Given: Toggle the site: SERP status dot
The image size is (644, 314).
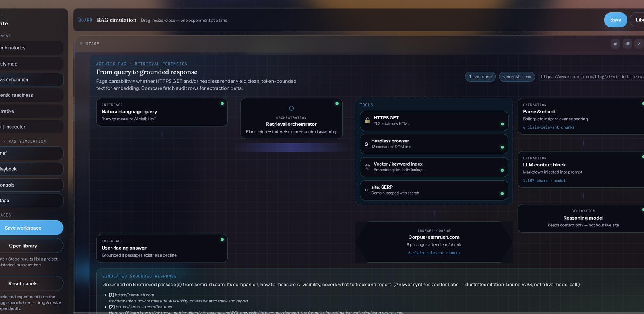Looking at the screenshot, I should pyautogui.click(x=502, y=193).
